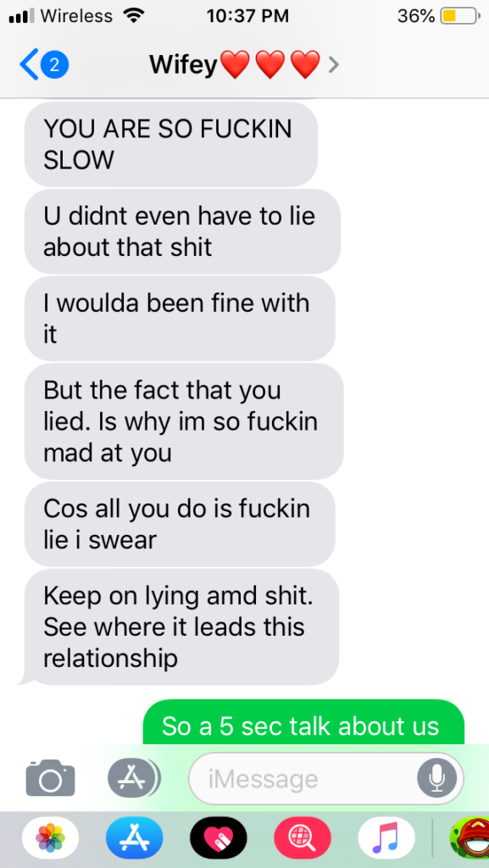Open the image search globe app
Viewport: 489px width, 868px height.
303,837
